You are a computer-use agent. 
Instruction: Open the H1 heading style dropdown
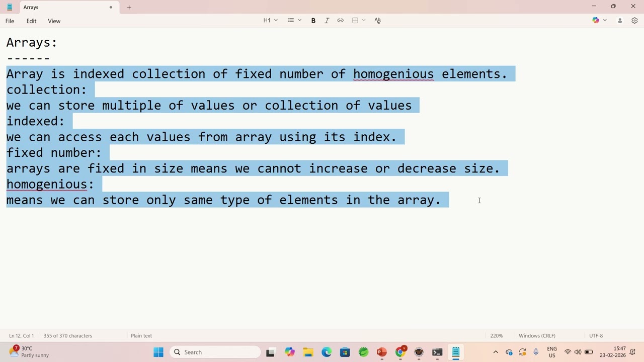click(270, 21)
